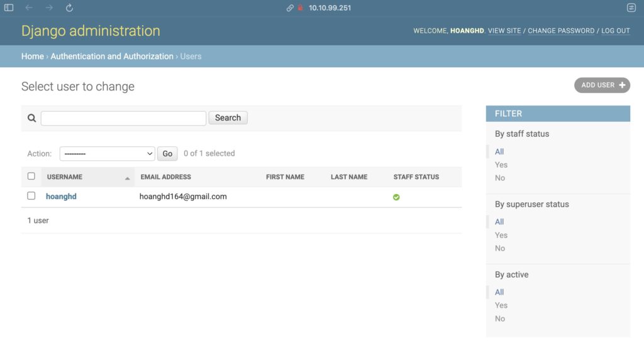Click the Django administration title
The image size is (644, 341).
tap(91, 31)
